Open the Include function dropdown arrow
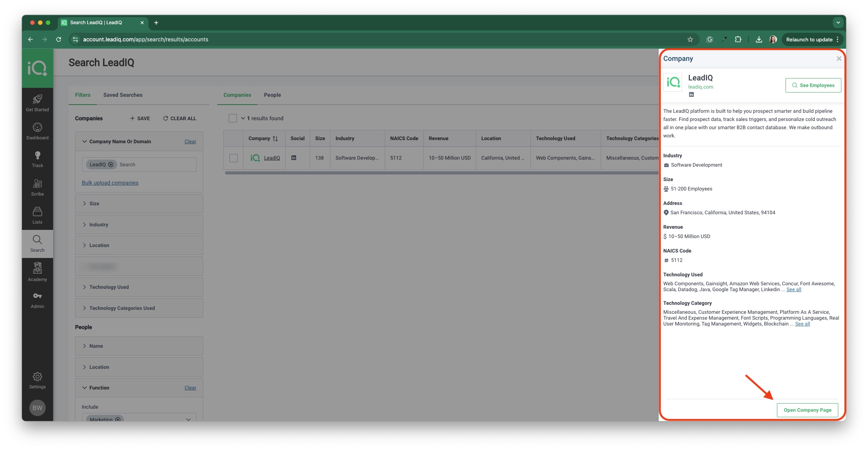Screen dimensions: 868x450 (189, 420)
